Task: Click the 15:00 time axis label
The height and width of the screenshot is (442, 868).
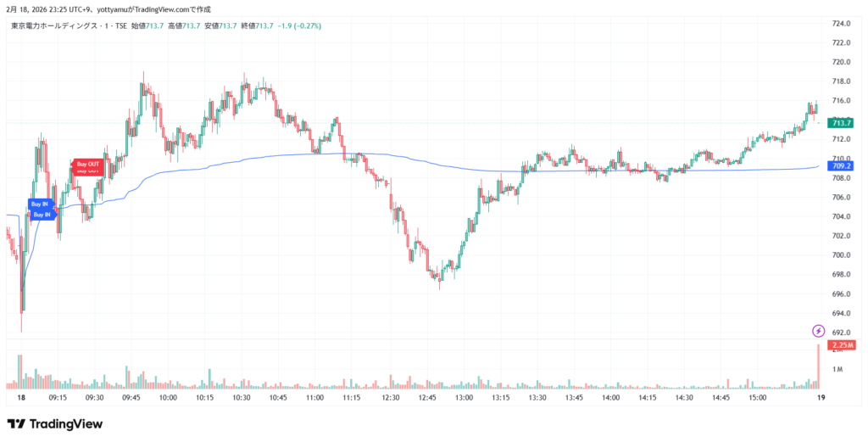Action: click(x=757, y=397)
